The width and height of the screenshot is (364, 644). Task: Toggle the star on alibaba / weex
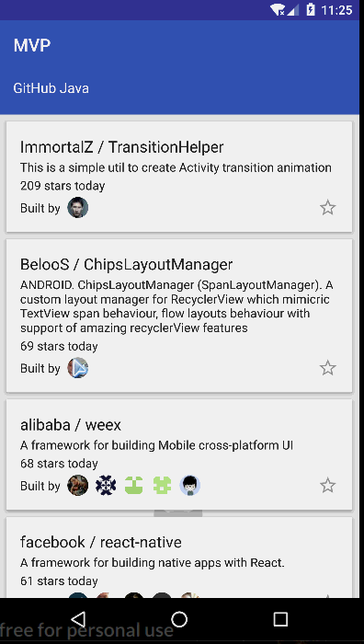327,486
